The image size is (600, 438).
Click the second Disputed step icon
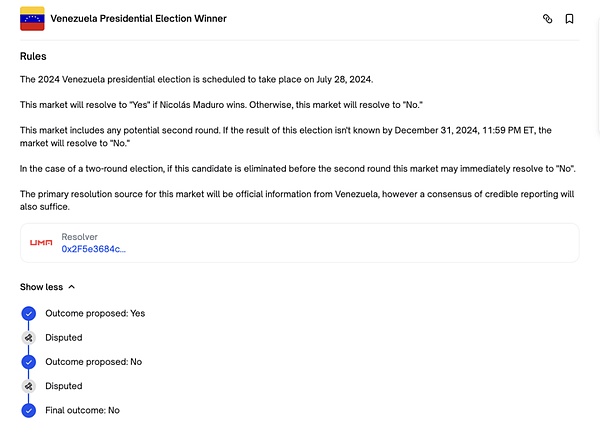[29, 386]
